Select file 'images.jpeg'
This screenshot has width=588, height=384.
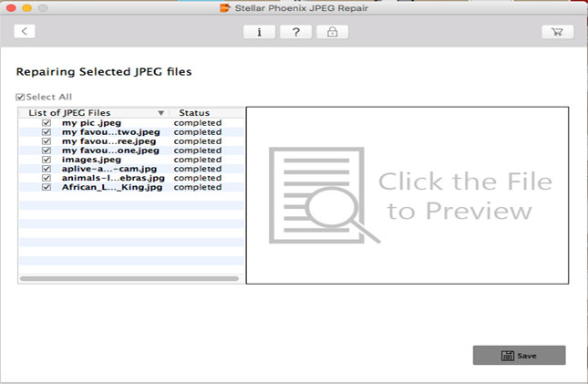click(x=91, y=160)
